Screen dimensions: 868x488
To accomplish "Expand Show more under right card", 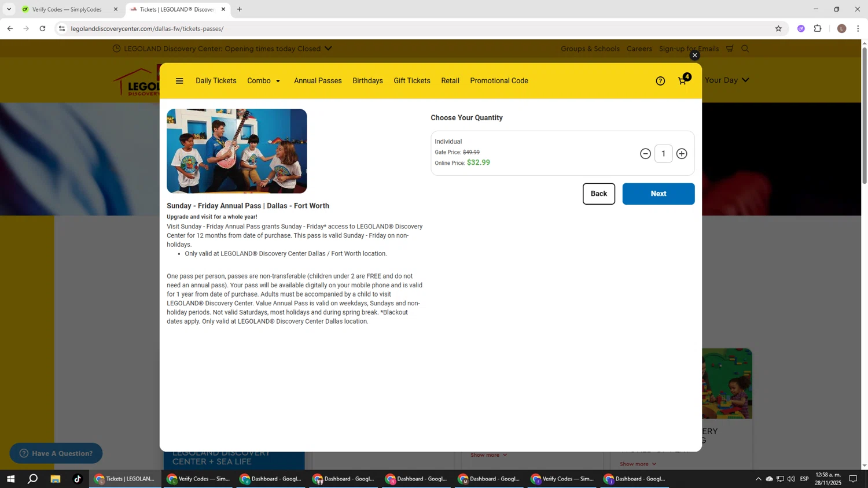I will point(638,464).
